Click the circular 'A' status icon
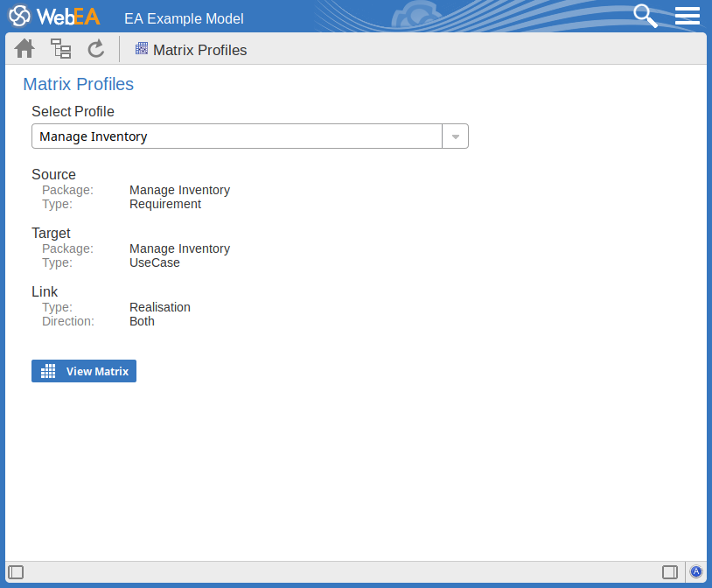This screenshot has width=712, height=588. [696, 572]
